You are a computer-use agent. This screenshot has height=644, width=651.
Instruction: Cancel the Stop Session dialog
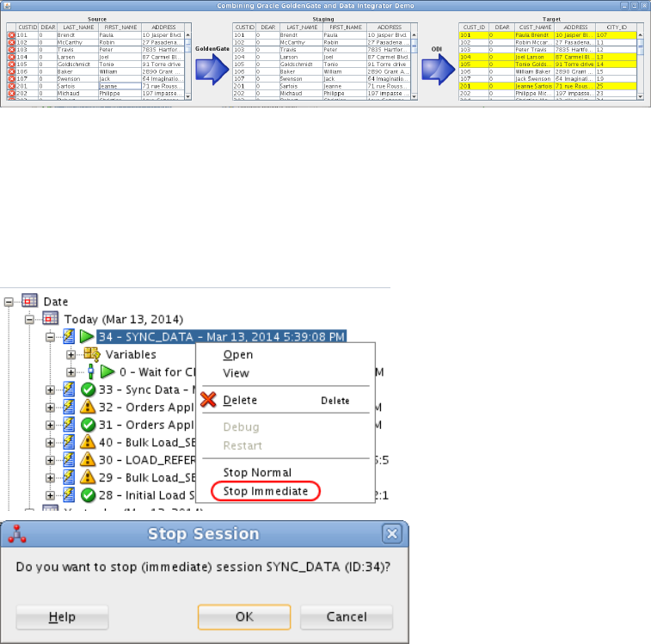coord(347,617)
